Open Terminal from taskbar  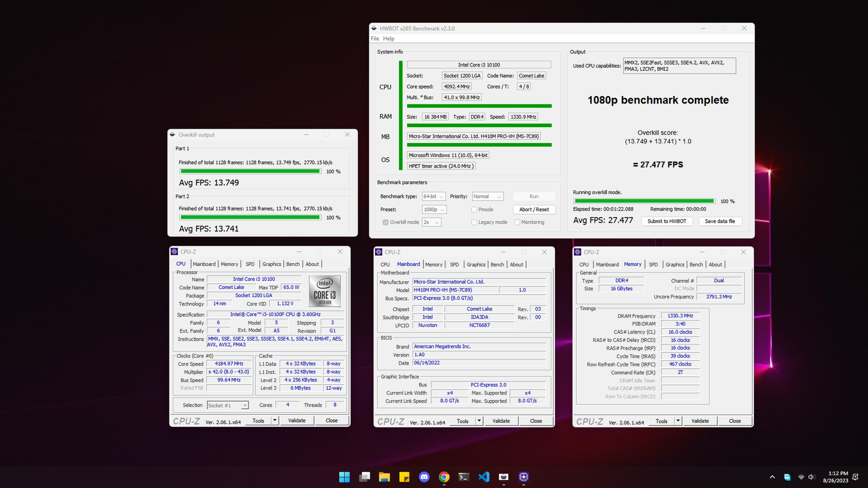[464, 477]
